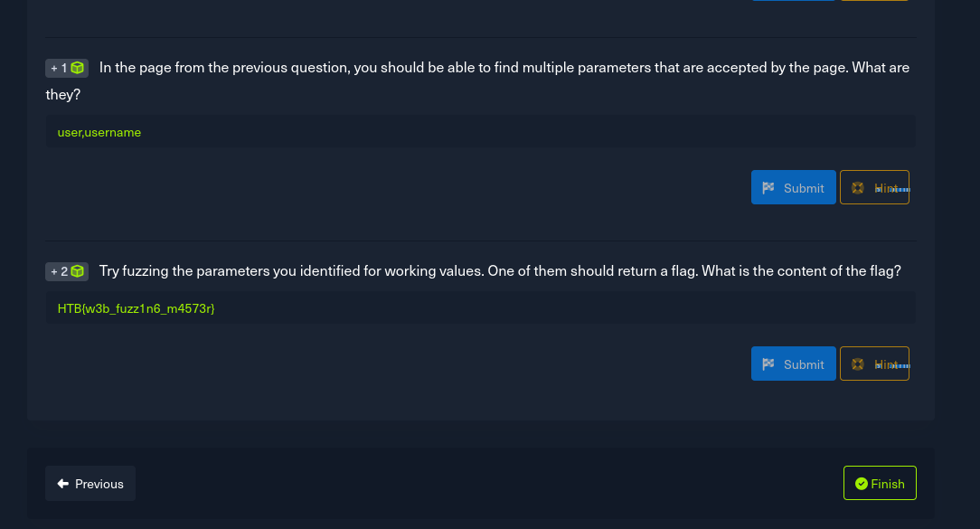Click the cube icon beside the +2 points
The width and height of the screenshot is (980, 529).
[x=78, y=271]
